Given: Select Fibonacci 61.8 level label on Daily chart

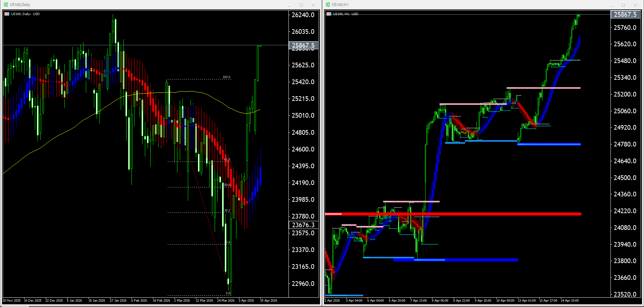Looking at the screenshot, I should (x=227, y=160).
